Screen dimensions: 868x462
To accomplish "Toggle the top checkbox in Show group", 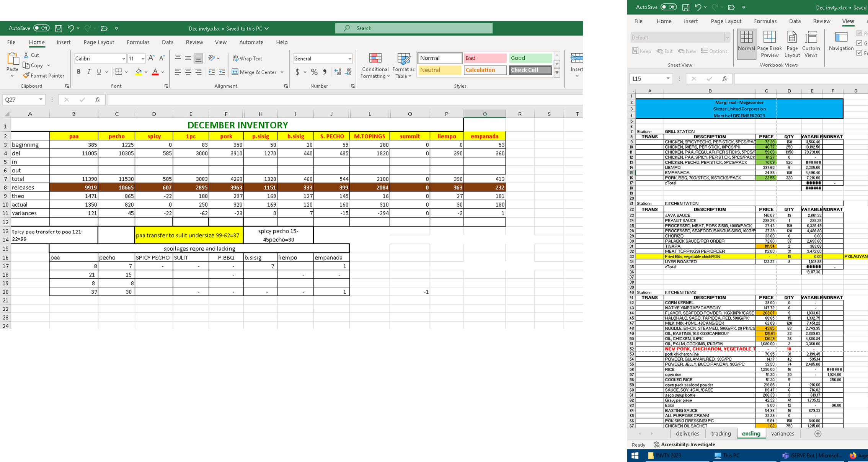I will pos(860,33).
